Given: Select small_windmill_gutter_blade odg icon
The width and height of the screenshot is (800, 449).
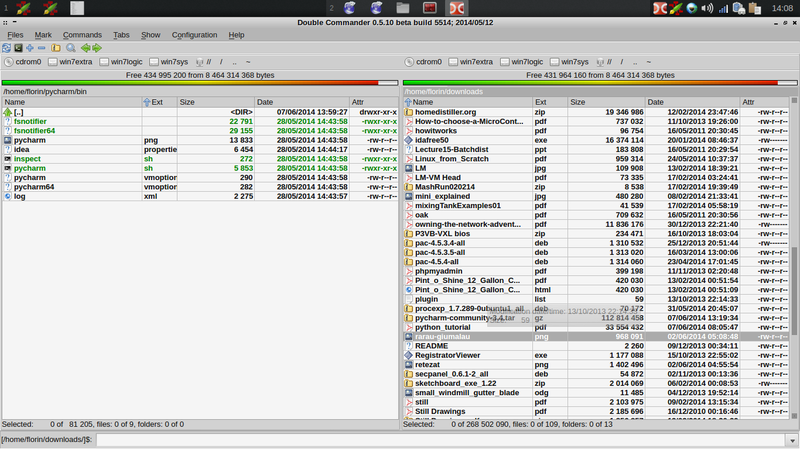Looking at the screenshot, I should tap(409, 393).
